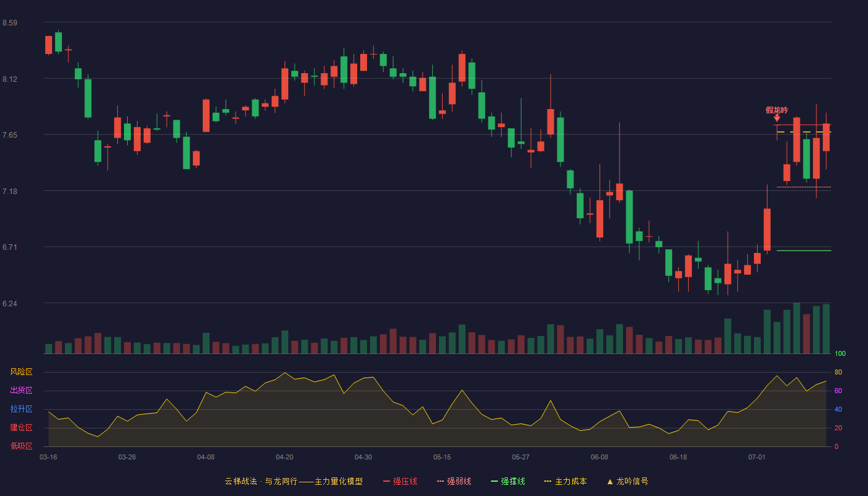Select the 出货区 zone label
868x496 pixels.
[x=21, y=391]
